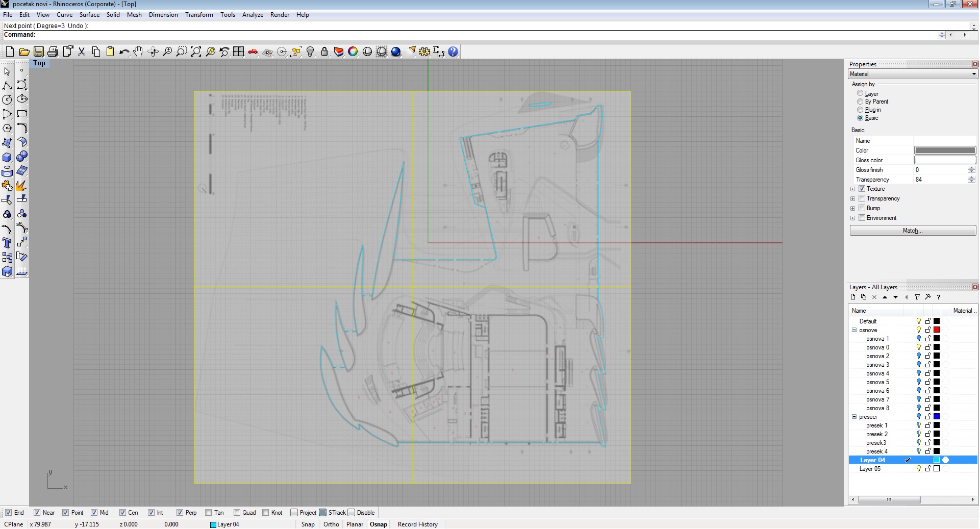Toggle the End osnap checkbox
980x529 pixels.
click(9, 513)
